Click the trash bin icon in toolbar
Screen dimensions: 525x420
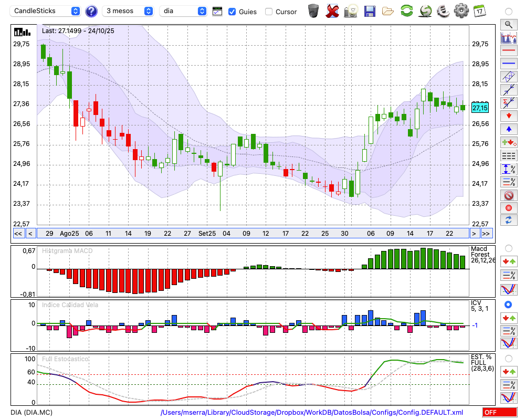(313, 11)
